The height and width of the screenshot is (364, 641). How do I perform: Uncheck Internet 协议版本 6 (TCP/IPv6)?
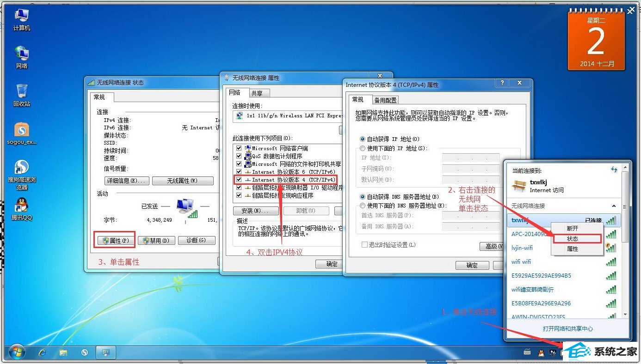[239, 172]
